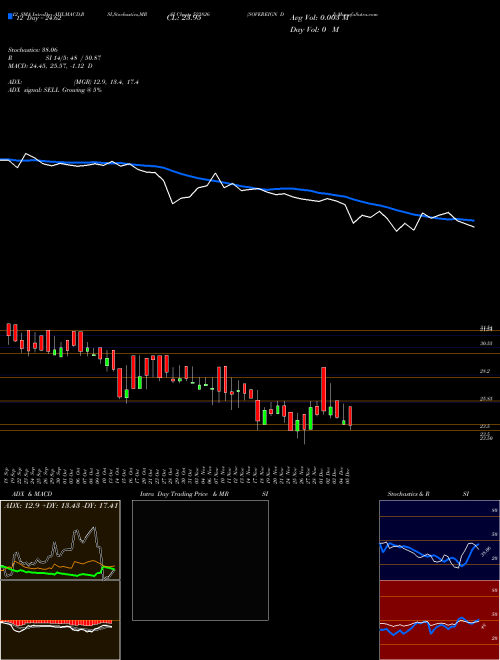Click the "SI 14/3: 48 / 50.87" text

point(73,58)
